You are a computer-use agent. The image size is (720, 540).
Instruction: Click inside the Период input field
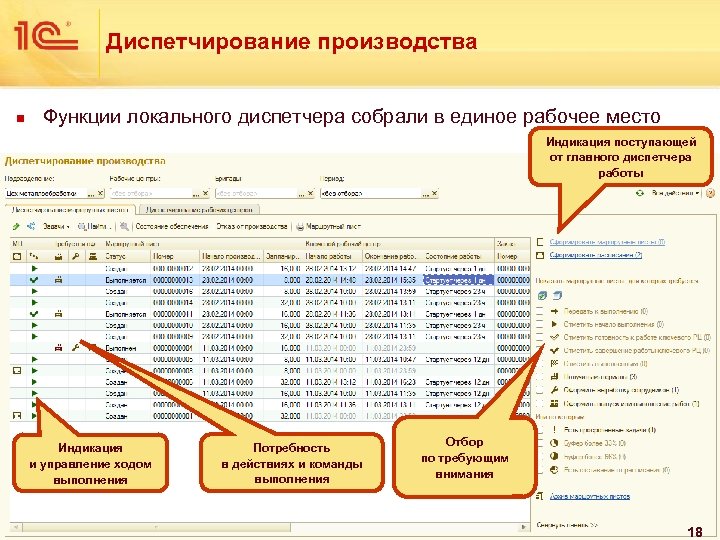tap(370, 193)
